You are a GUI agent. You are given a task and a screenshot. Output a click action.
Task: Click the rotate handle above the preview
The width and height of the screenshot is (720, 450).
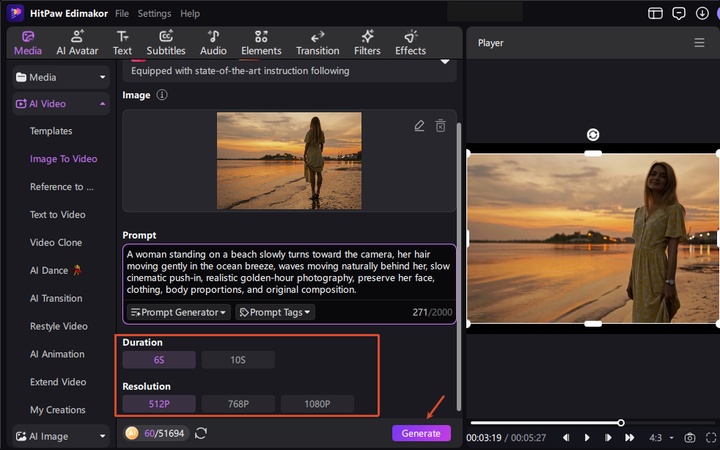pos(593,135)
